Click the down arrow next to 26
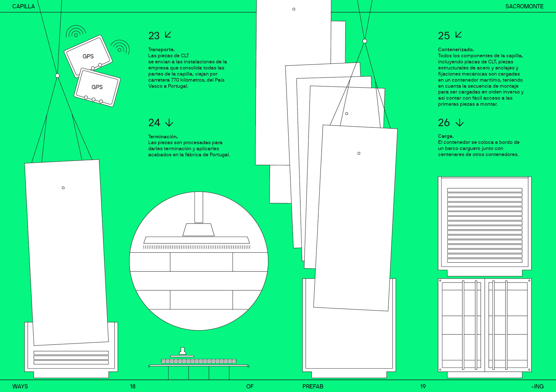 pos(459,123)
